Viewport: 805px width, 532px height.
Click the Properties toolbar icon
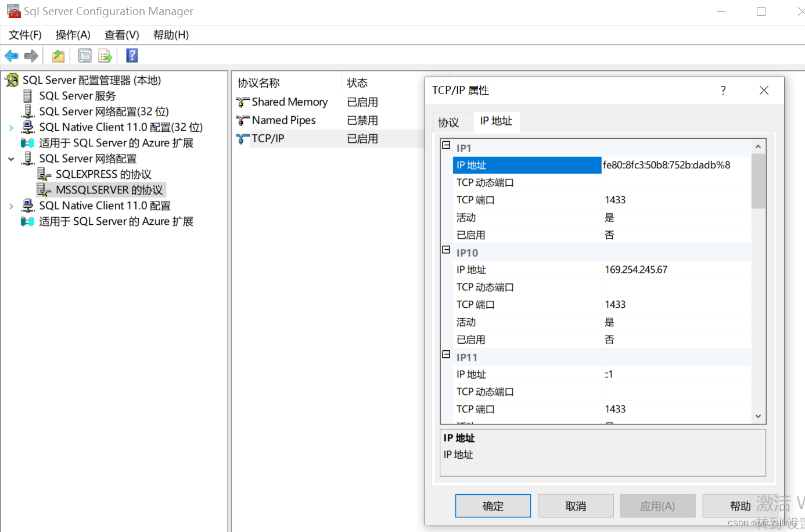[85, 56]
